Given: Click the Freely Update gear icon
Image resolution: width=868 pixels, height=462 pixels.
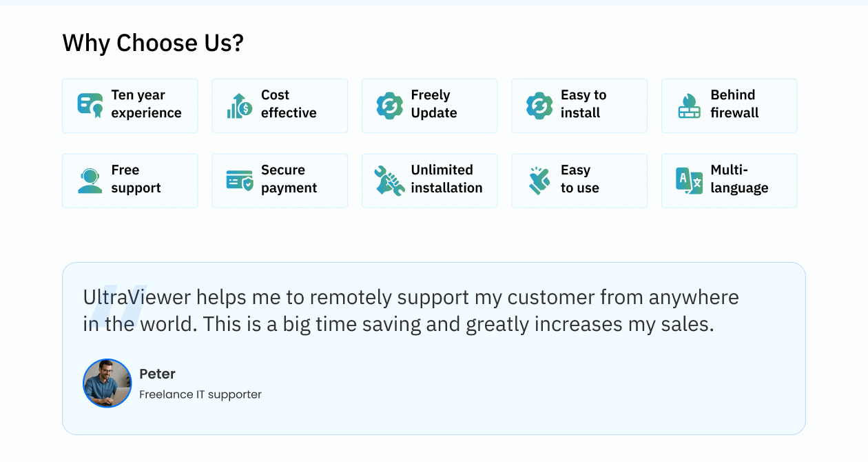Looking at the screenshot, I should point(390,106).
